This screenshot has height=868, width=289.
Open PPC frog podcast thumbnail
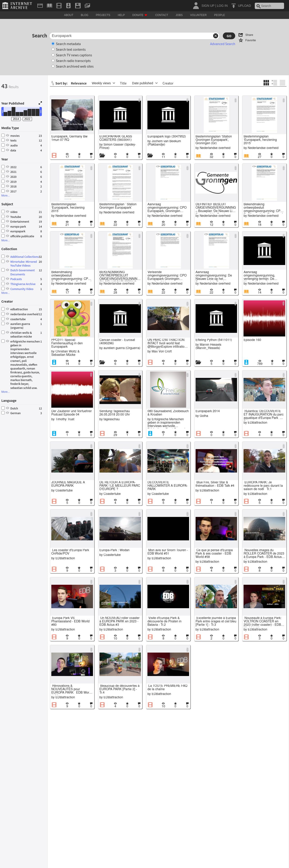pyautogui.click(x=72, y=318)
